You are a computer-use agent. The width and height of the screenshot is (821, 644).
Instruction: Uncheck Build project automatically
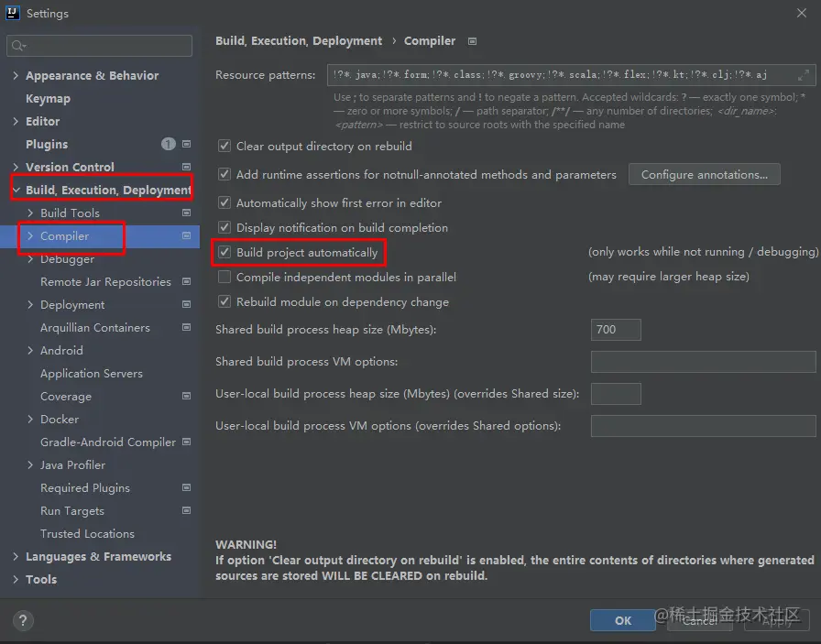pyautogui.click(x=224, y=252)
